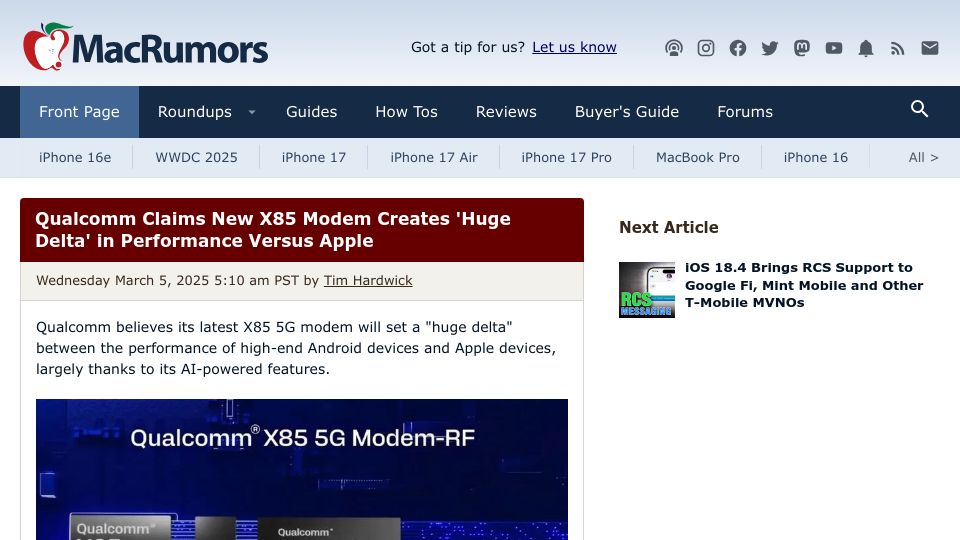960x540 pixels.
Task: Open the How Tos section
Action: pyautogui.click(x=407, y=112)
